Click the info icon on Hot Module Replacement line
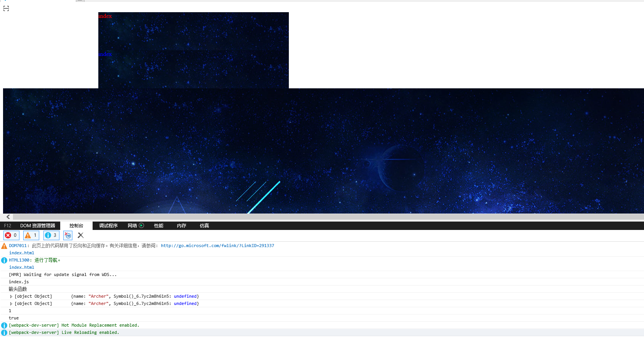This screenshot has height=359, width=644. 4,325
